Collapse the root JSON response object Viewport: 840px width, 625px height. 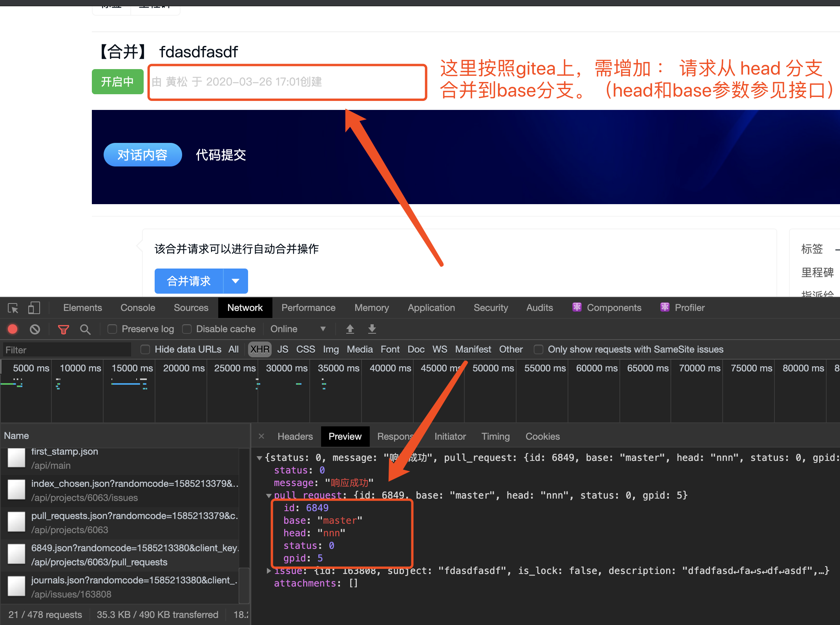click(x=259, y=458)
